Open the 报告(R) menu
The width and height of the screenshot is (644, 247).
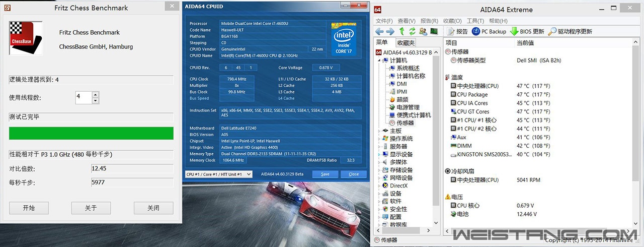pyautogui.click(x=429, y=21)
